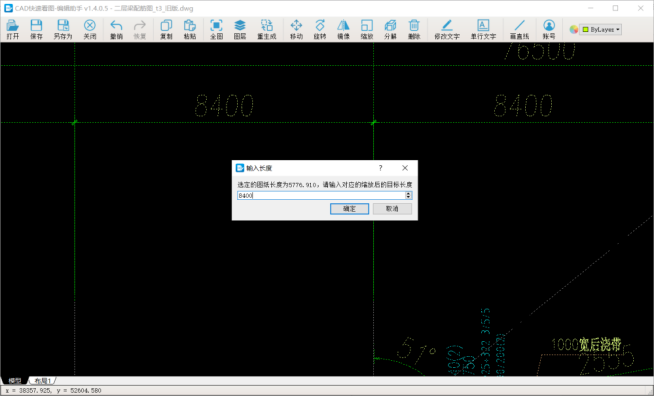Fit full drawing with 全图 icon
The height and width of the screenshot is (397, 654).
coord(216,29)
